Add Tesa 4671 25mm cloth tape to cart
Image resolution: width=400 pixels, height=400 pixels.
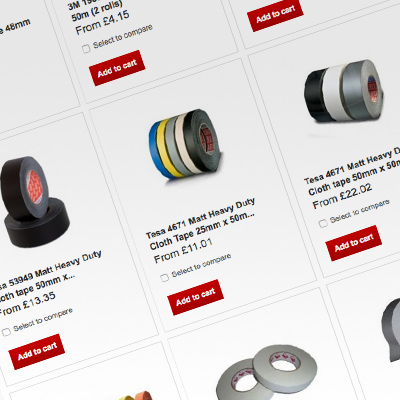pyautogui.click(x=195, y=297)
